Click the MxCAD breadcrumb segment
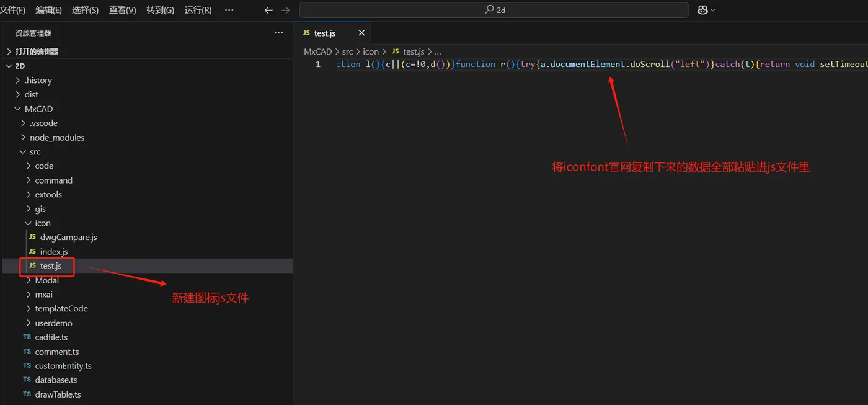Viewport: 868px width, 405px height. tap(318, 51)
